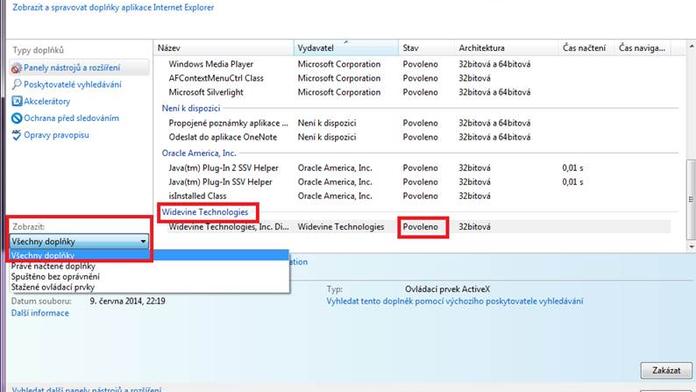
Task: Choose Stažené ovládací prvky option
Action: point(149,287)
